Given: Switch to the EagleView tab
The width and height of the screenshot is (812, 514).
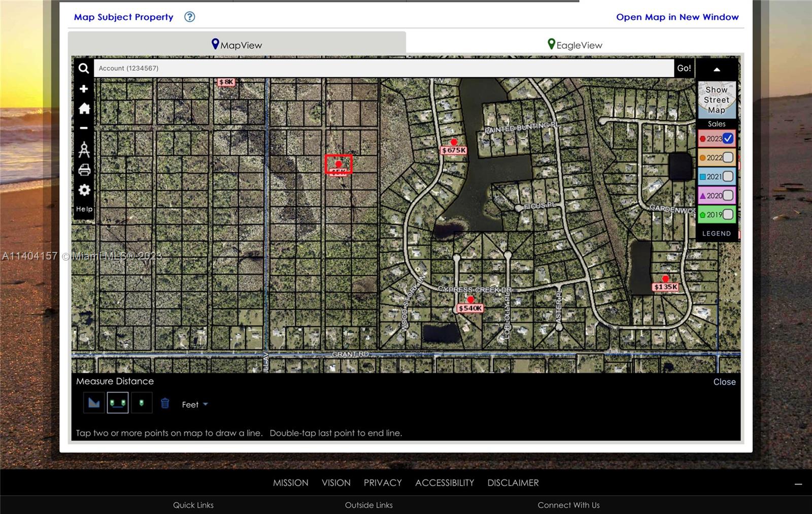Looking at the screenshot, I should click(x=574, y=45).
